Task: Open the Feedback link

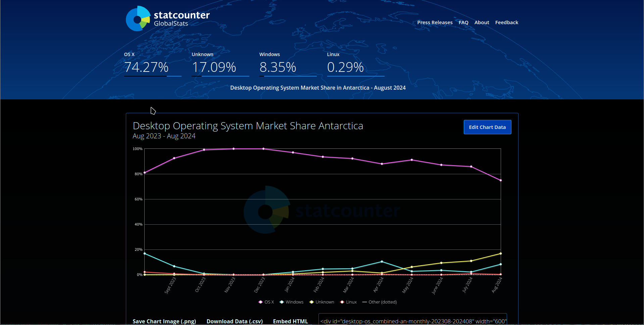Action: coord(506,22)
